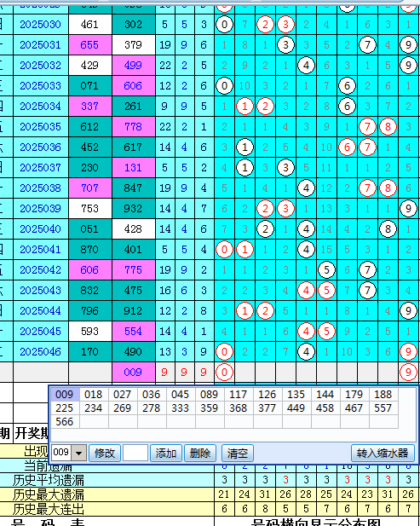Click the magenta 655 cell in row 2025031
The height and width of the screenshot is (526, 420).
coord(89,45)
